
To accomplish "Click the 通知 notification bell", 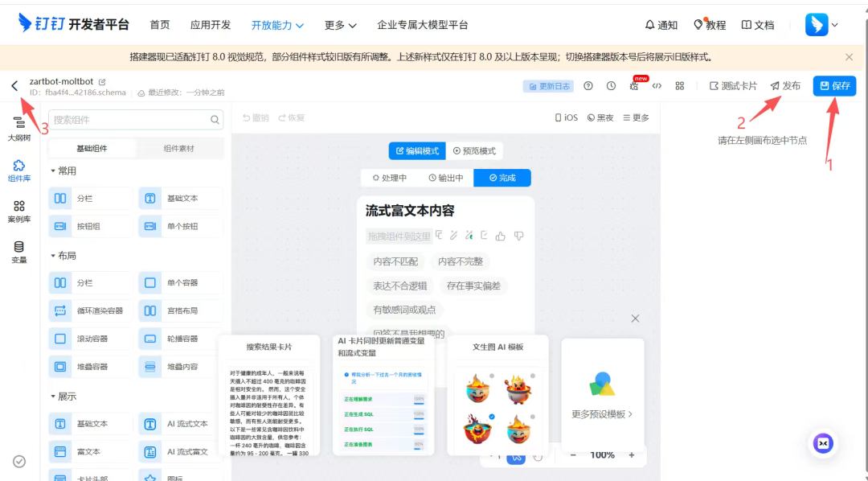I will tap(661, 25).
